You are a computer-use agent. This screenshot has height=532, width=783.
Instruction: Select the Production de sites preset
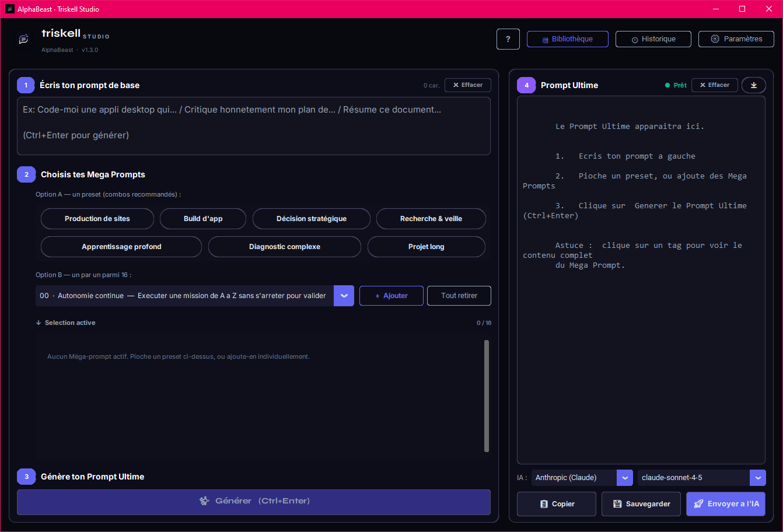pyautogui.click(x=97, y=219)
